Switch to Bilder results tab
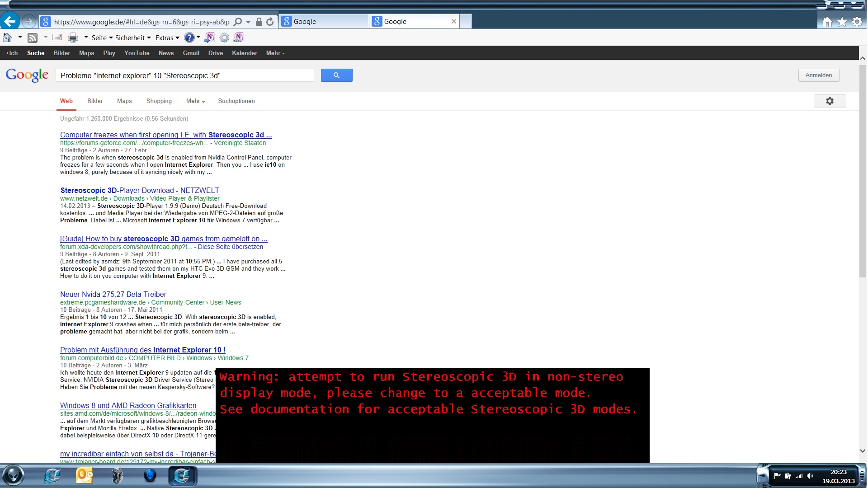 [95, 101]
